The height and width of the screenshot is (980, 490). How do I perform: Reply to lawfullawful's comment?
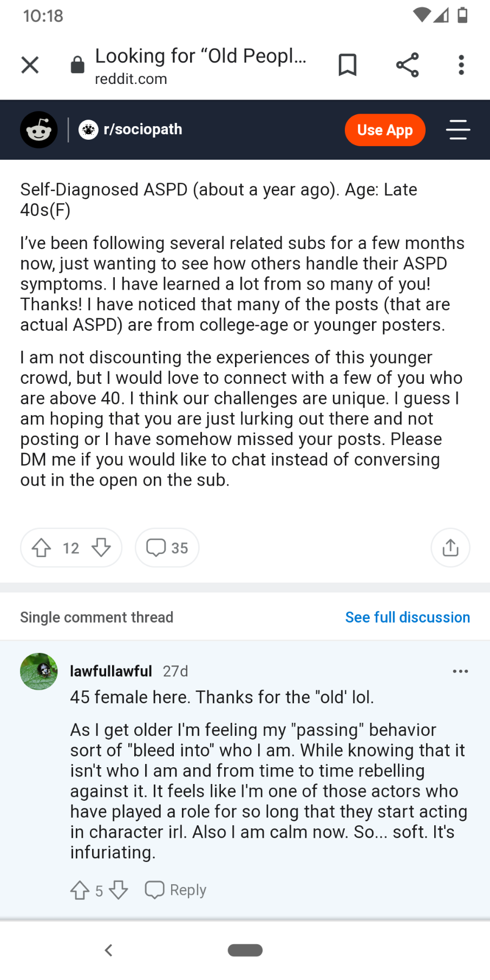click(x=176, y=890)
